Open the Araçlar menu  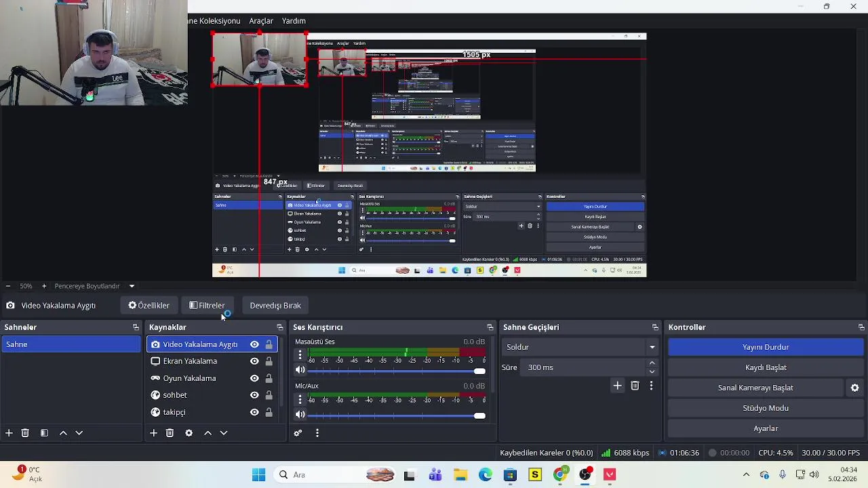click(261, 21)
